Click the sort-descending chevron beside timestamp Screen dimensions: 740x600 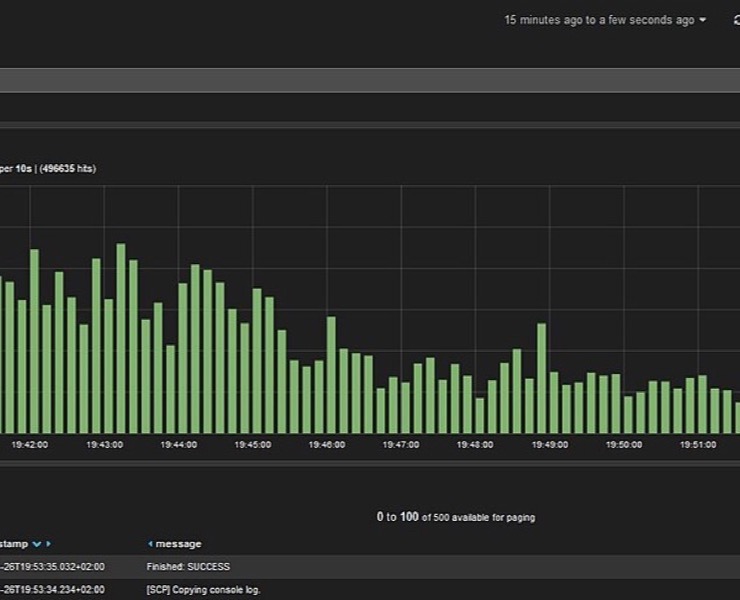click(36, 544)
